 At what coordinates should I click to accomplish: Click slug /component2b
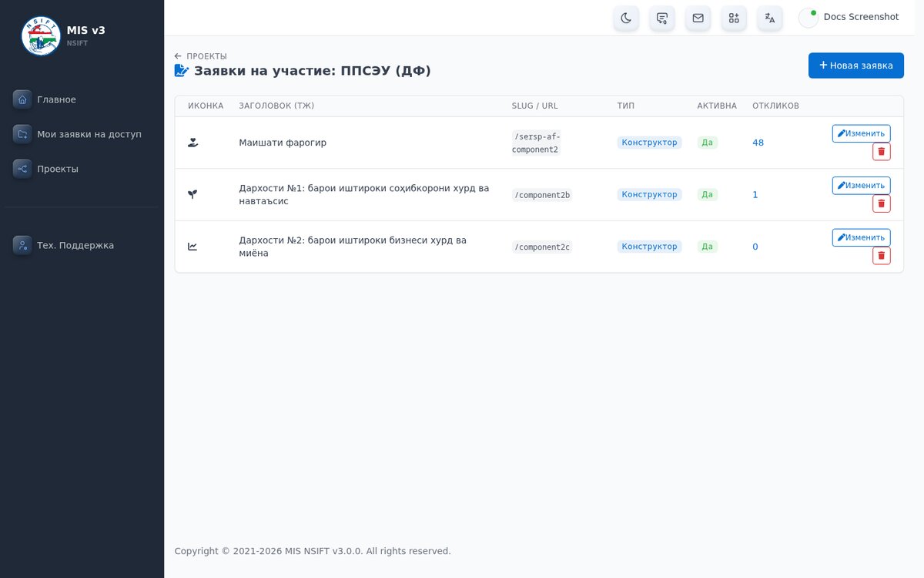542,195
